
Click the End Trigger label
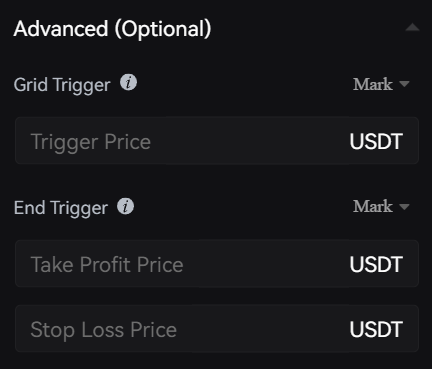[61, 208]
